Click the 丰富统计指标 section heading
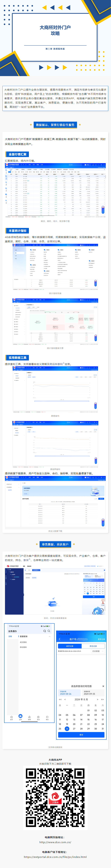Image resolution: width=111 pixels, height=868 pixels. 17,231
